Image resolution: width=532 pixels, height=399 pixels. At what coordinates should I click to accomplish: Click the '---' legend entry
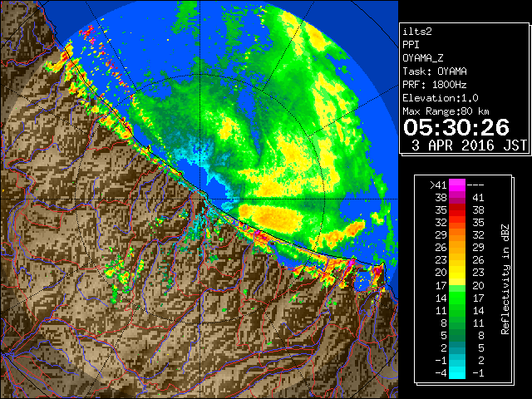[475, 185]
